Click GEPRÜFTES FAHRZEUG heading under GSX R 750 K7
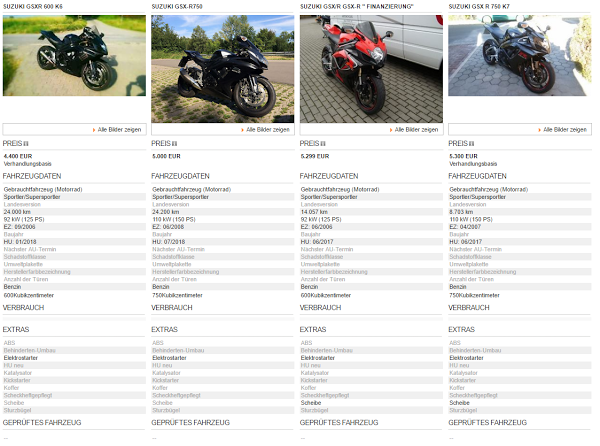Screen dimensions: 600x446 [488, 423]
